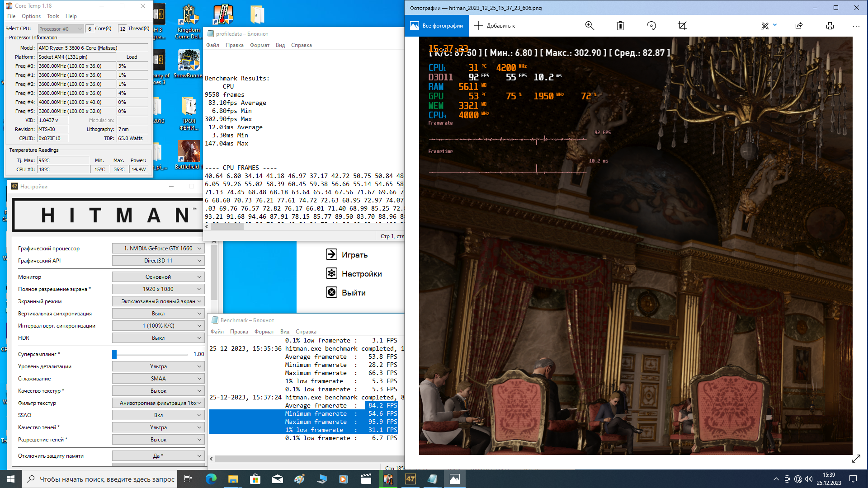Expand the Select CPU Processor #0 combo box
Viewport: 868px width, 488px height.
(x=61, y=29)
